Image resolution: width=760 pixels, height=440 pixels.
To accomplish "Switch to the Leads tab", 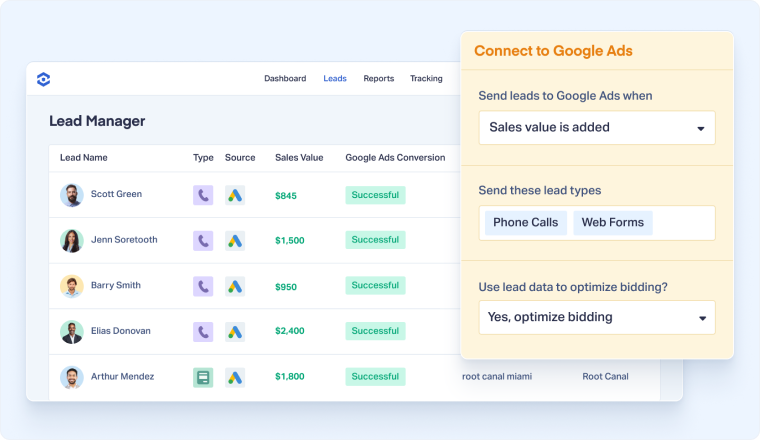I will 335,79.
